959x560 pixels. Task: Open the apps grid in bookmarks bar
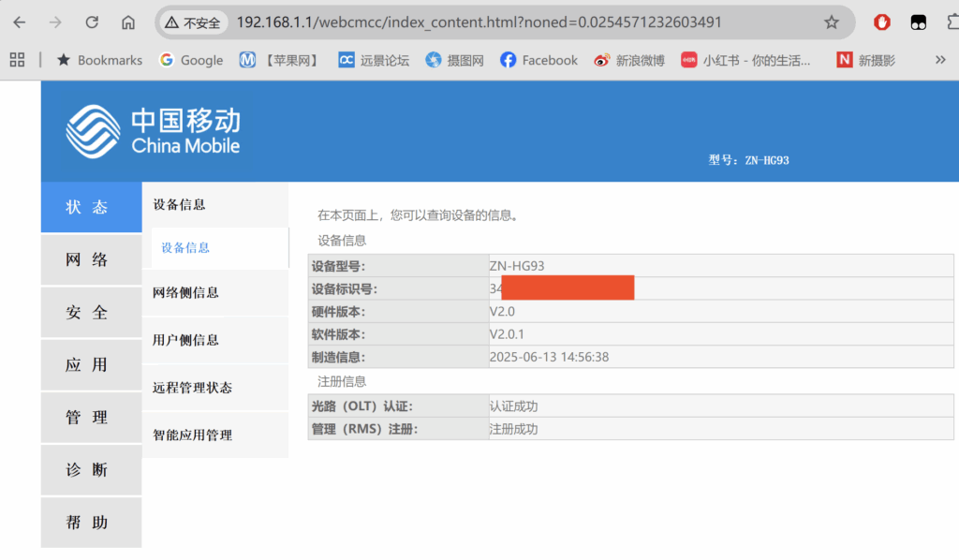coord(17,60)
